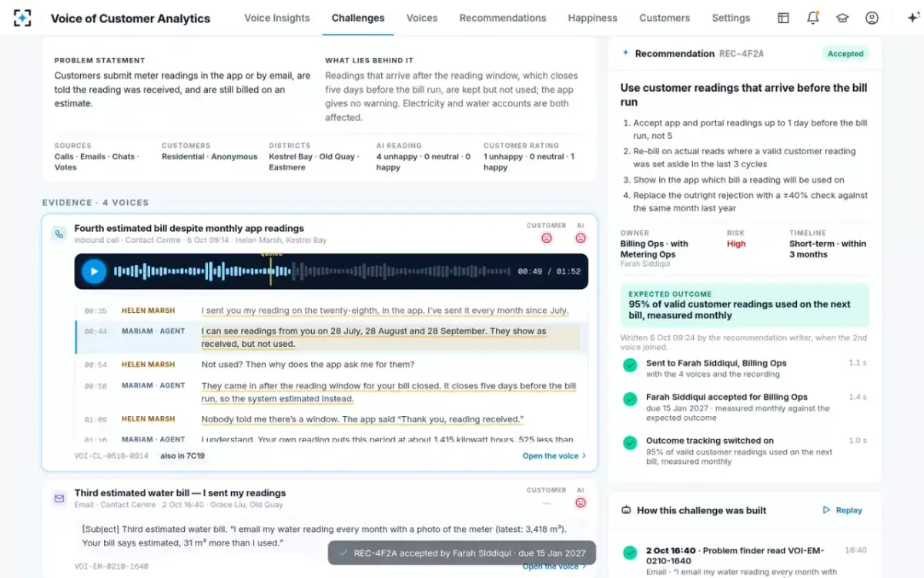Click owner name 'Farah Siddiqui' under Owner
This screenshot has height=578, width=924.
click(x=647, y=264)
